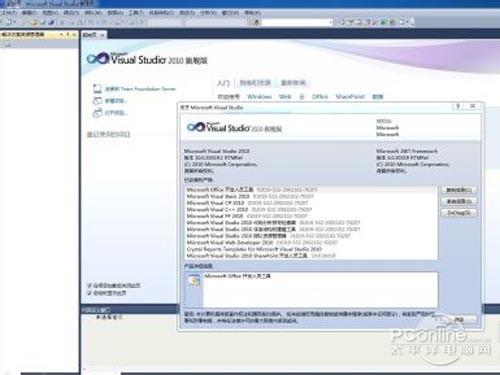Select the 欢迎使用 sub-tab

[x=229, y=97]
